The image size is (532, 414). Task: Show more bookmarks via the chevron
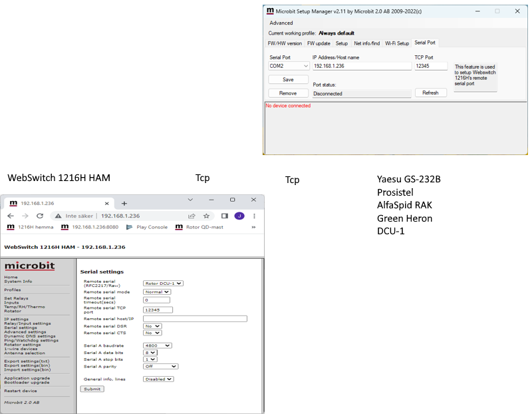tap(253, 227)
